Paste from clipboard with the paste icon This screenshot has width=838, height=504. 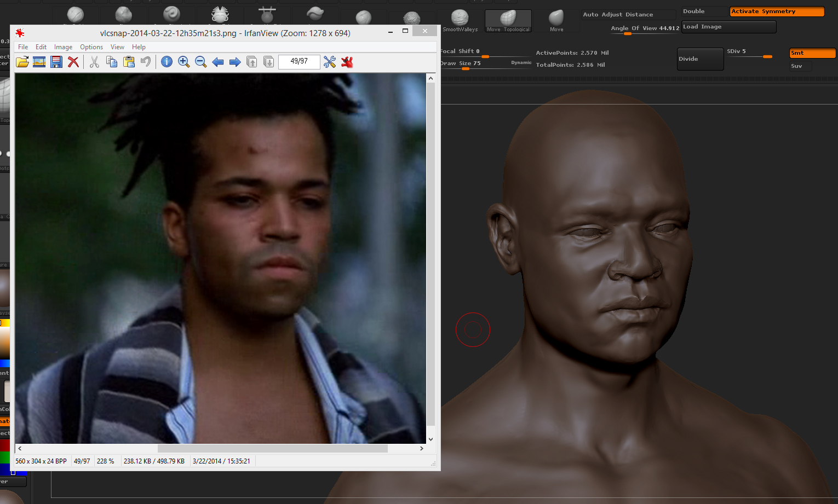(x=129, y=62)
